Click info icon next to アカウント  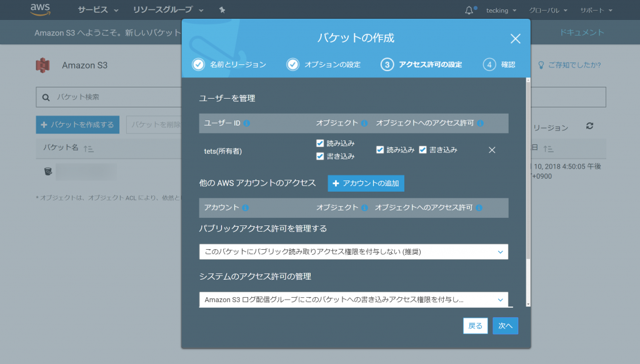click(x=245, y=208)
